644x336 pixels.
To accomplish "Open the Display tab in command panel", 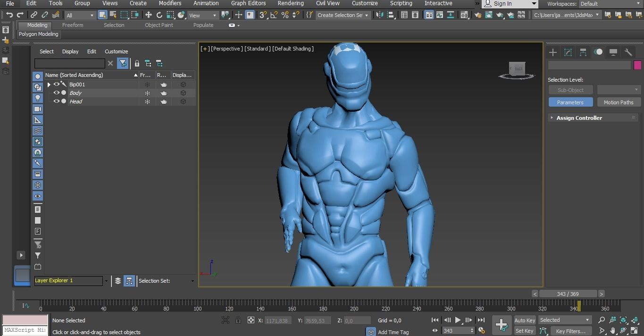I will click(x=613, y=52).
